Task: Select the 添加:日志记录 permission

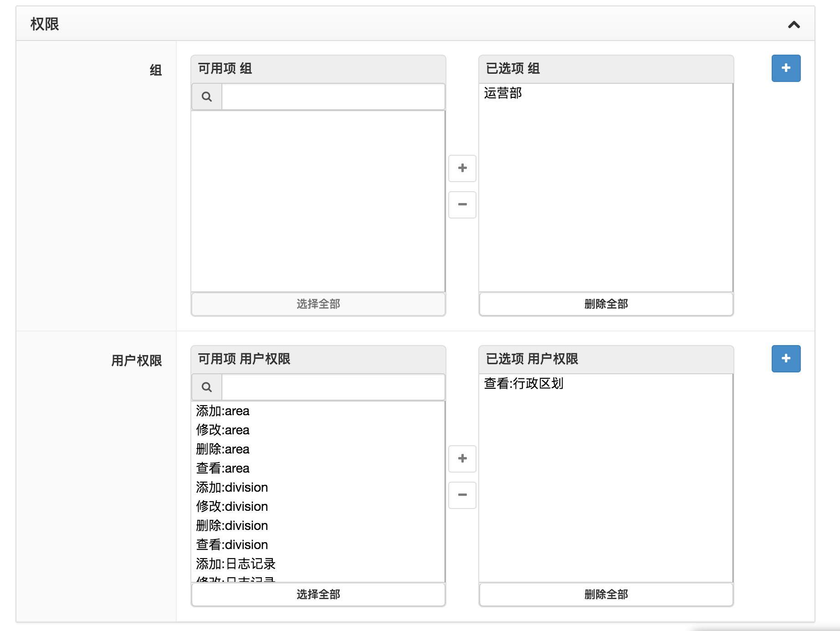Action: pyautogui.click(x=318, y=564)
